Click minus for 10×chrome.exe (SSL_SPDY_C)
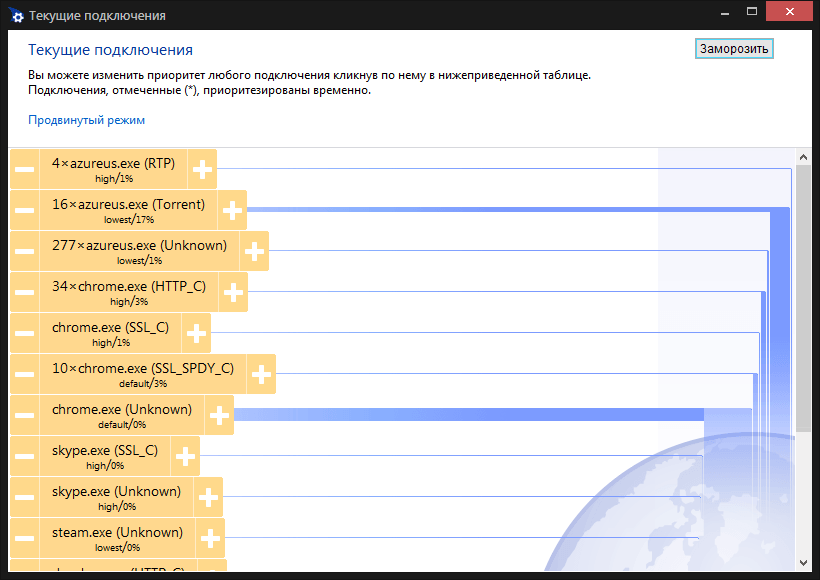The height and width of the screenshot is (580, 820). [x=25, y=374]
